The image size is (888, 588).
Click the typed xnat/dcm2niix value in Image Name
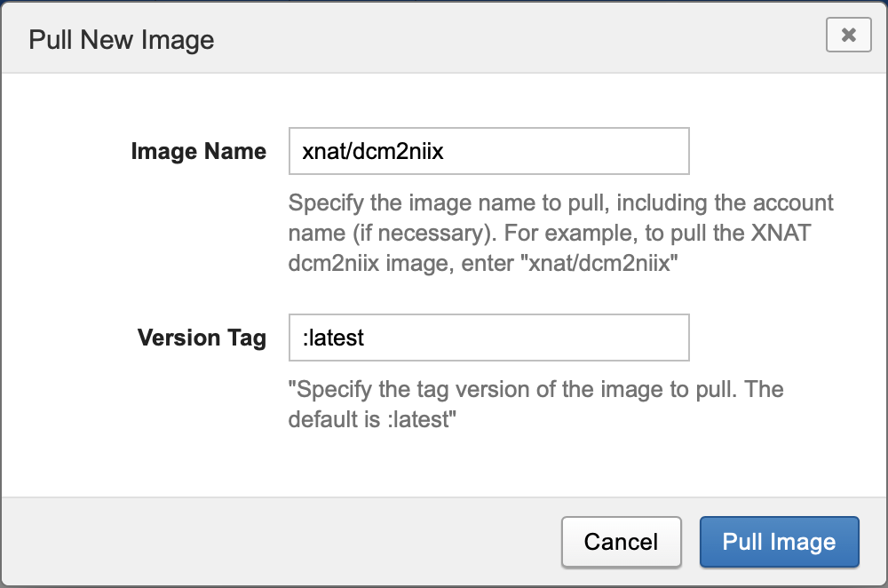pyautogui.click(x=373, y=151)
